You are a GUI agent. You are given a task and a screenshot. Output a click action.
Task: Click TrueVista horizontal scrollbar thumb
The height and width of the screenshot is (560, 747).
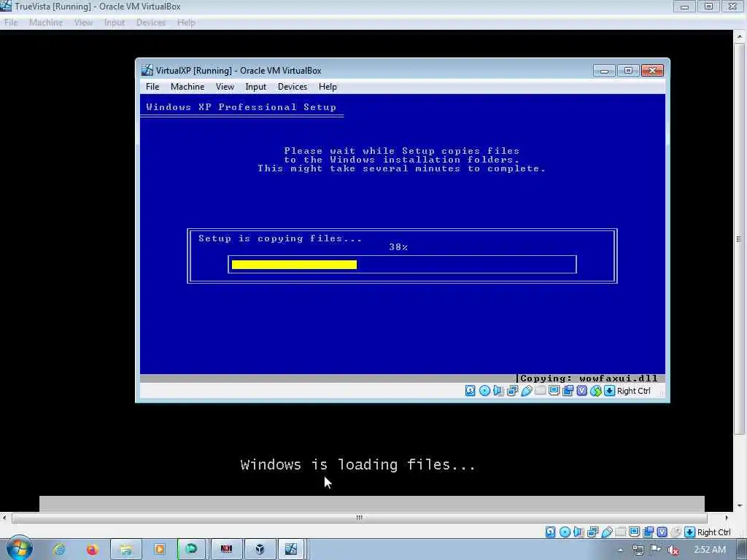tap(359, 518)
